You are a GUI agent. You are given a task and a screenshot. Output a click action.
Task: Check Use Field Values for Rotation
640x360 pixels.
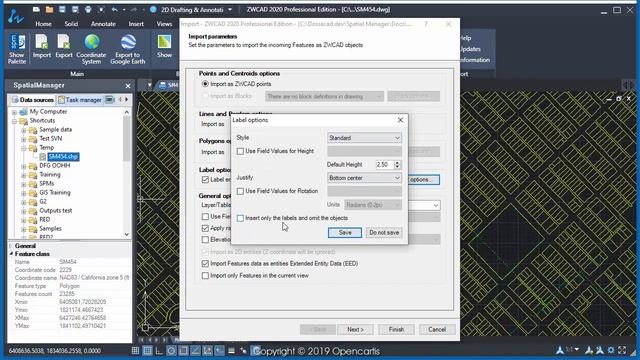click(240, 191)
